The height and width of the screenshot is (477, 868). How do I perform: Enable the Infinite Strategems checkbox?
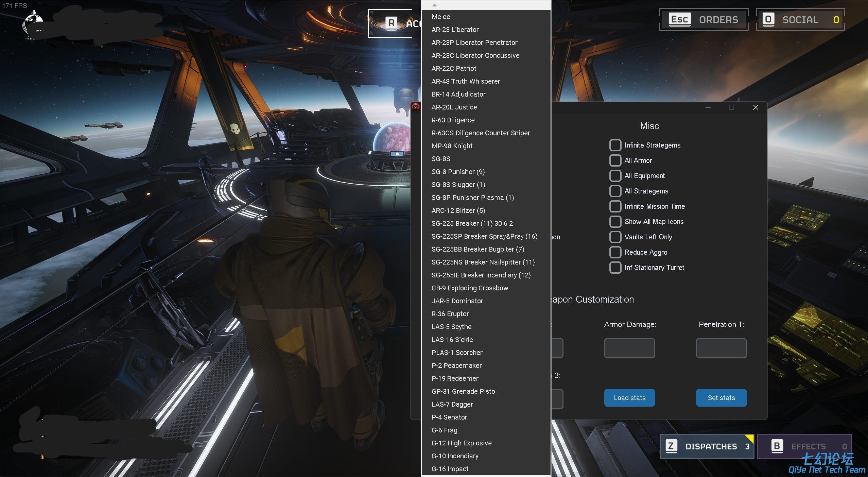pos(615,145)
